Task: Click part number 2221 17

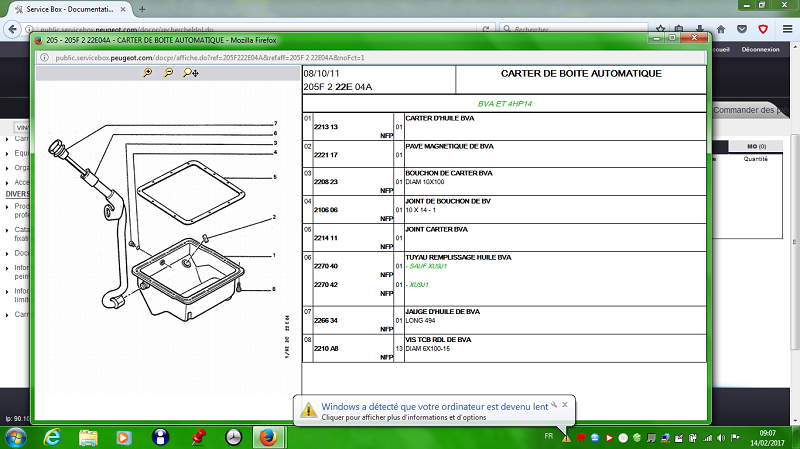Action: [326, 155]
